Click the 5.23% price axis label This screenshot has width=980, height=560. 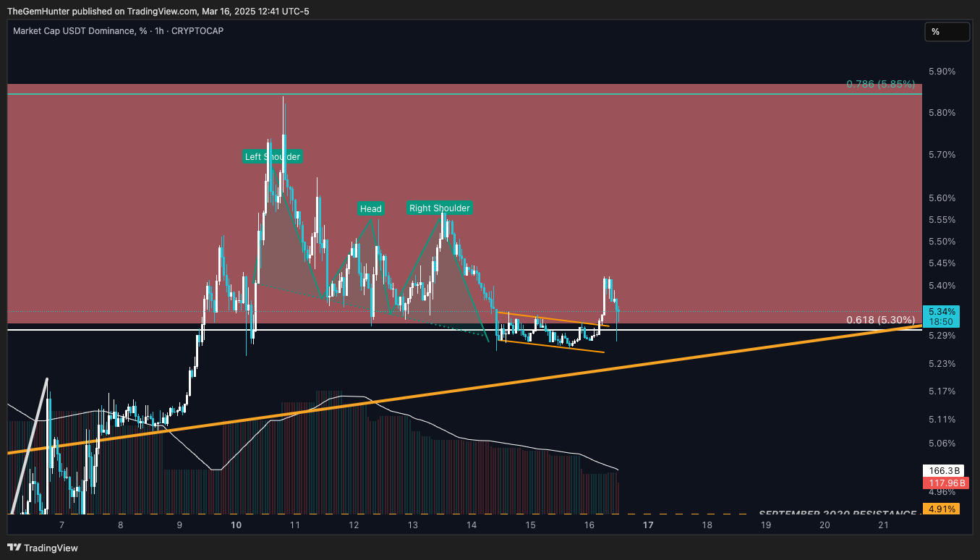click(942, 363)
